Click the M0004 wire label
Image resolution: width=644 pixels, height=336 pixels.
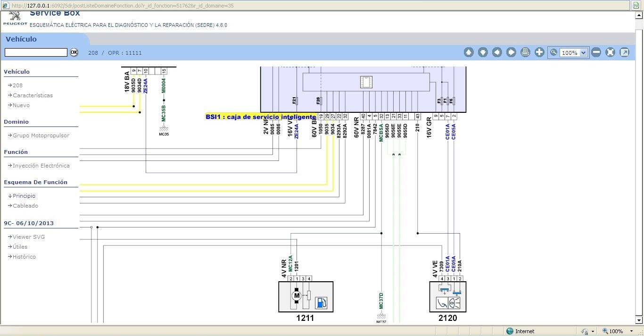pos(164,86)
